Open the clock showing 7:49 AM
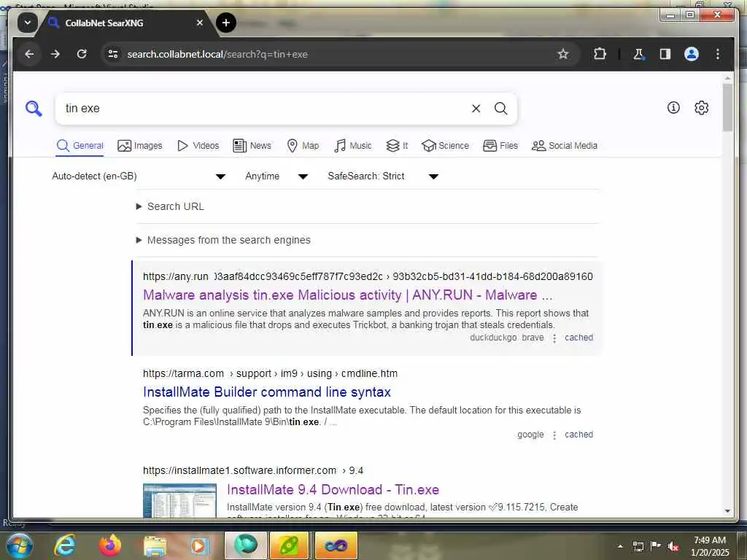Viewport: 747px width, 560px height. tap(710, 546)
